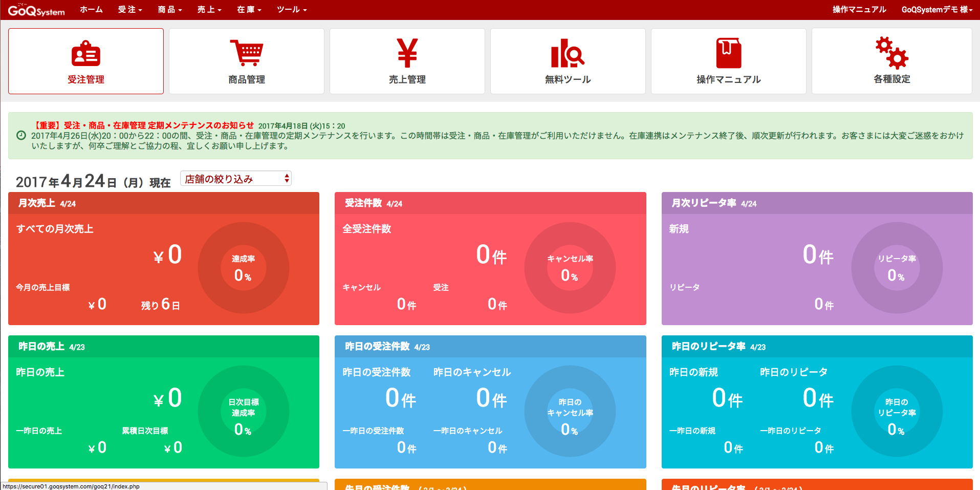Expand the 受注 dropdown menu
The image size is (980, 490).
(x=130, y=10)
